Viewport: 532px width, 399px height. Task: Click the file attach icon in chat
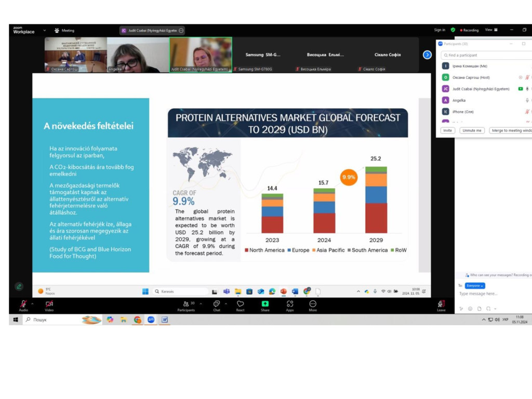(479, 309)
